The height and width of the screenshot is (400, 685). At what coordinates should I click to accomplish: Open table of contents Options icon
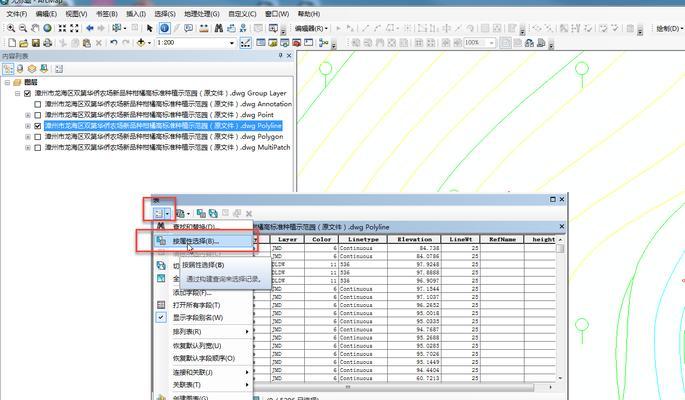tap(59, 69)
